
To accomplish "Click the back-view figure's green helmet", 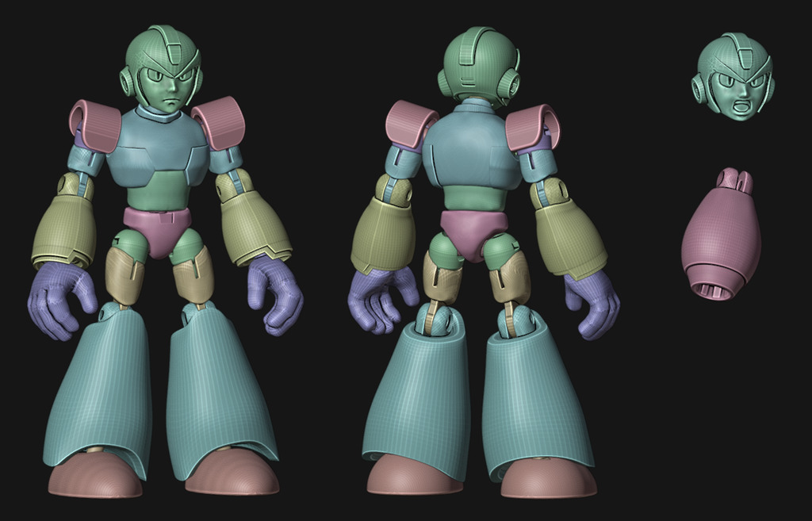I will [478, 66].
